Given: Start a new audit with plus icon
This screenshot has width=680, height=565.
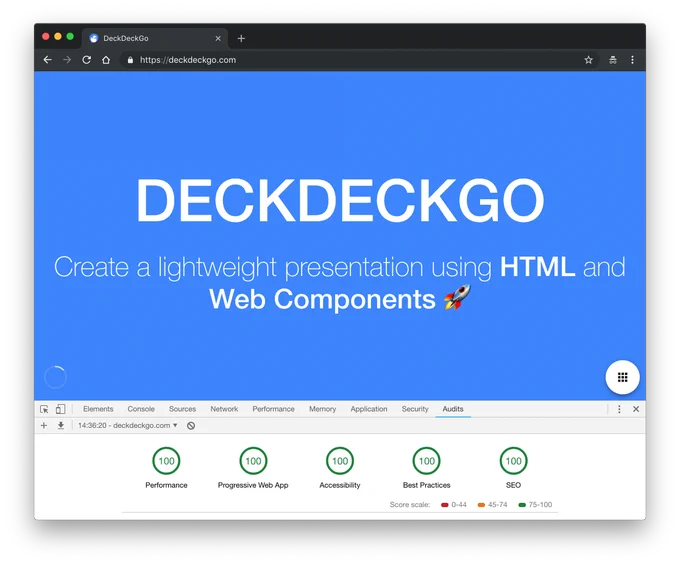Looking at the screenshot, I should (x=44, y=425).
